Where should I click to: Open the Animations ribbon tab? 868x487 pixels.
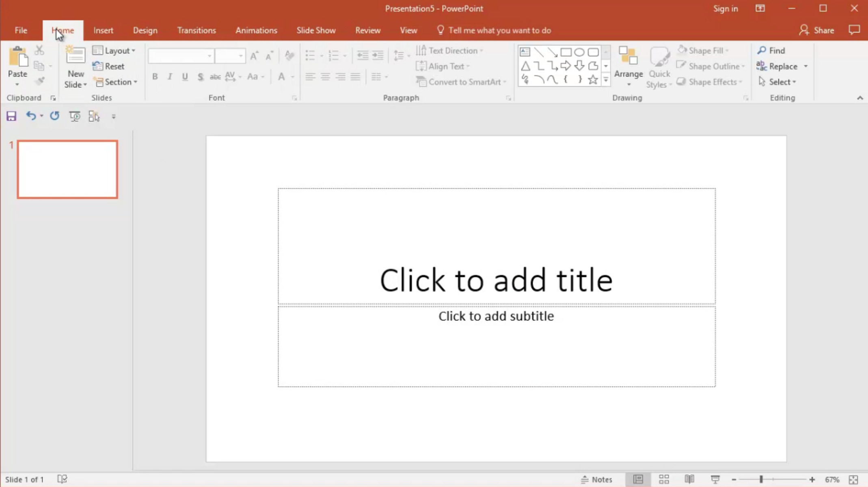coord(256,30)
